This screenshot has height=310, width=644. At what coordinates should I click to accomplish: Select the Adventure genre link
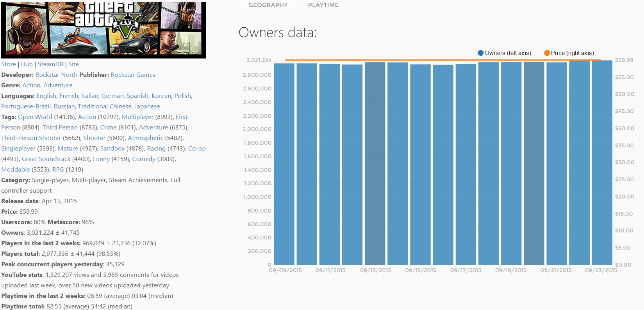(58, 85)
